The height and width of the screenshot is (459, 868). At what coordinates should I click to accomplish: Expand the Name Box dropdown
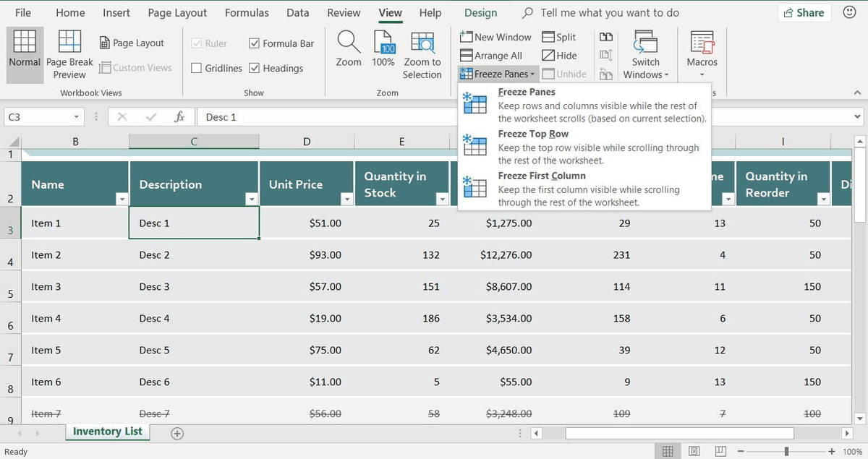tap(76, 116)
